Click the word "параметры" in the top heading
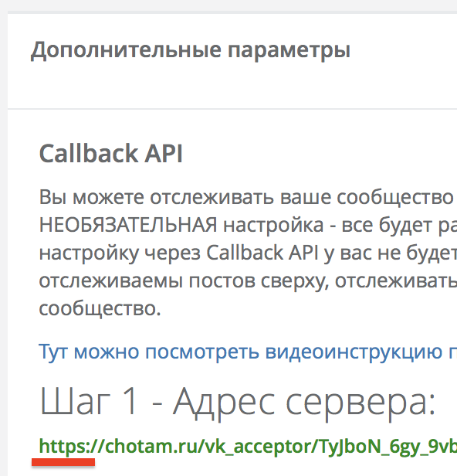The image size is (457, 476). coord(289,51)
